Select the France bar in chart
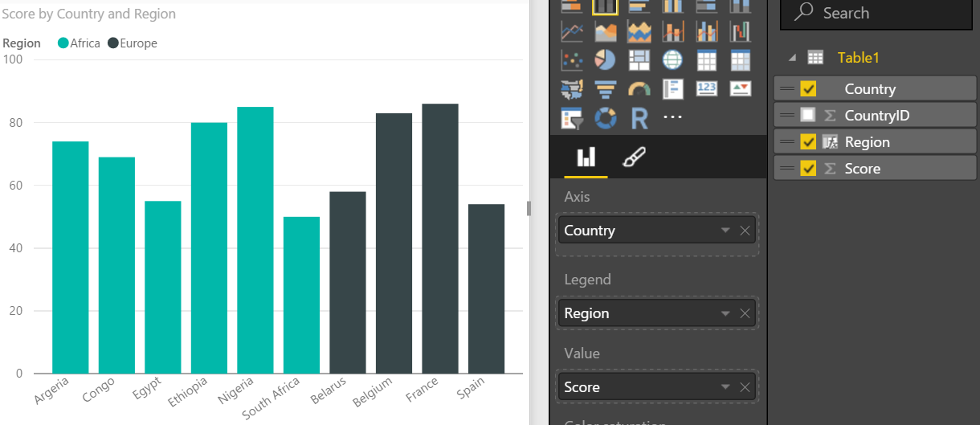 click(x=440, y=239)
